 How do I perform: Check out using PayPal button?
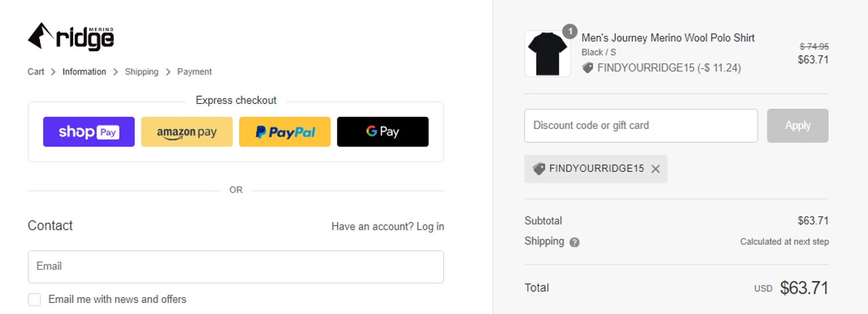pos(285,132)
